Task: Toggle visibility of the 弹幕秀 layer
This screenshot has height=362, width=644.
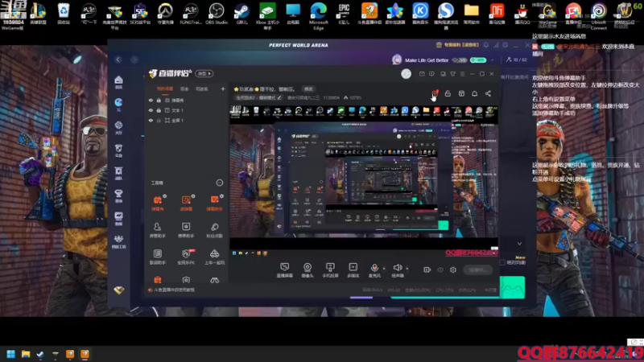Action: 151,100
